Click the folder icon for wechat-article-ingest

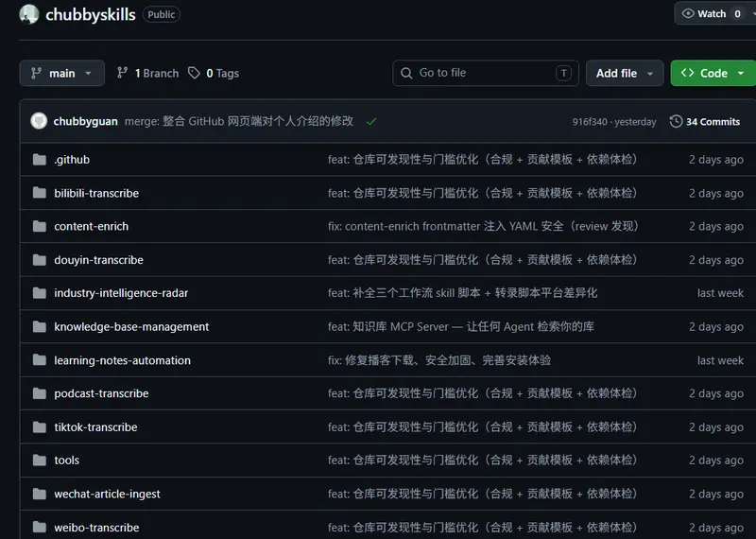click(x=40, y=494)
